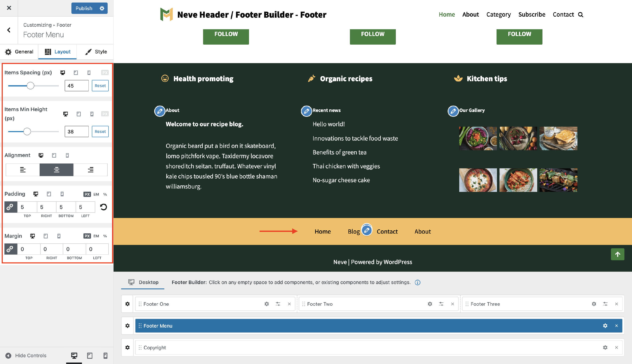The image size is (632, 364).
Task: Click Footer Two sliders icon
Action: point(441,304)
